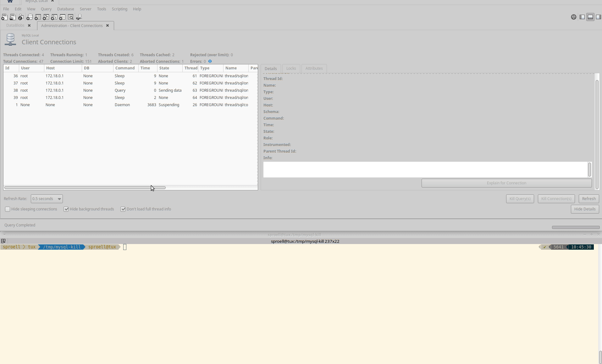Open the File menu
Image resolution: width=602 pixels, height=364 pixels.
[x=6, y=9]
